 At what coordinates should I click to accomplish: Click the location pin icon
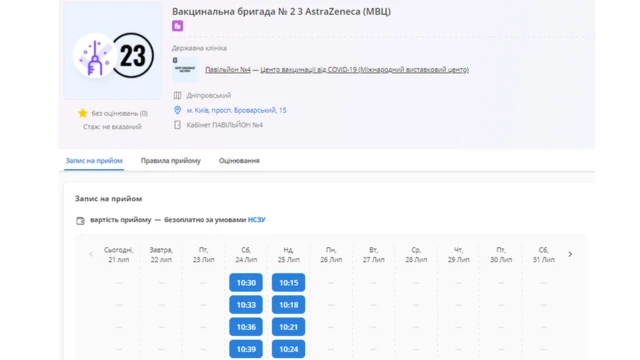coord(177,110)
